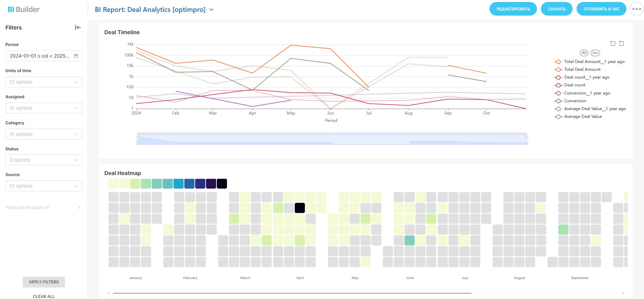Click the chart zoom reset icon

621,43
